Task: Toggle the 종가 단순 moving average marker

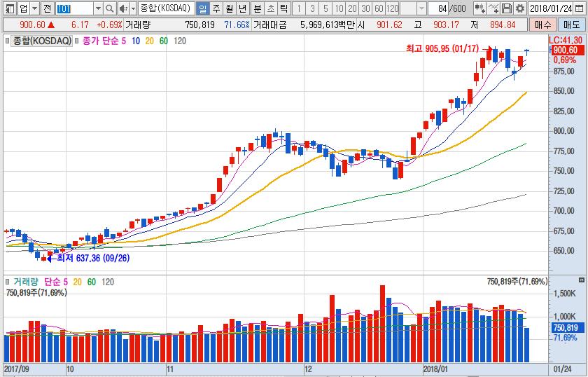Action: pyautogui.click(x=77, y=41)
